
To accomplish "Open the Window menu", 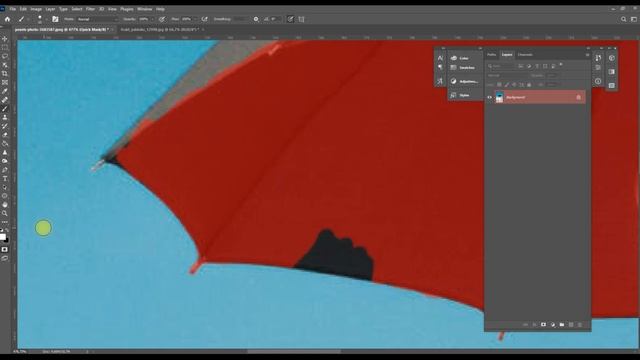I will click(144, 9).
